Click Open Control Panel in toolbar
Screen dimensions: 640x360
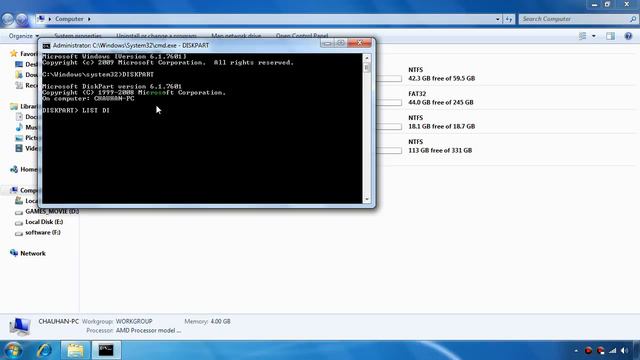click(302, 36)
